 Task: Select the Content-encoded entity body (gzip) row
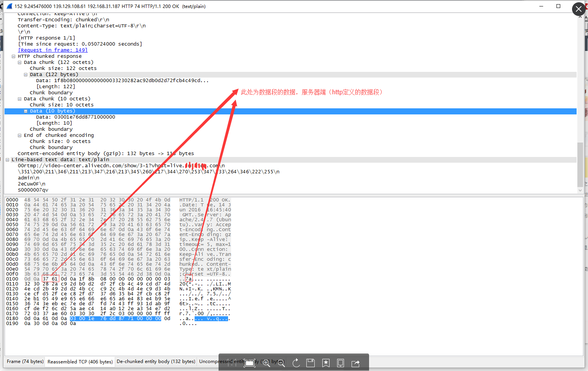(x=106, y=154)
